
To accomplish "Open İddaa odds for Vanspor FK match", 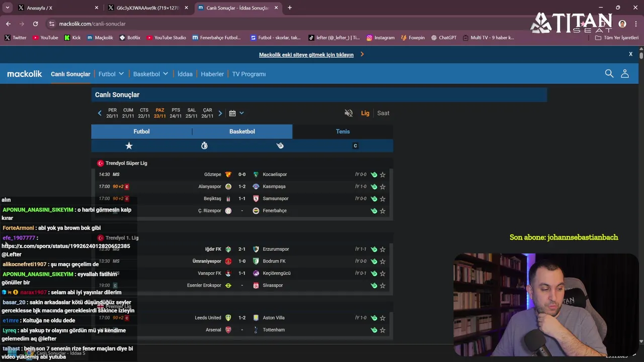I will pyautogui.click(x=374, y=274).
